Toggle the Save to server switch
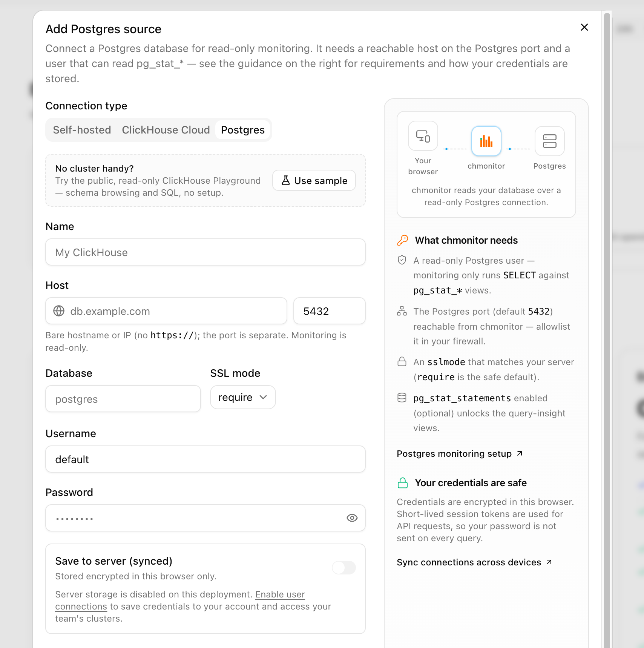The width and height of the screenshot is (644, 648). click(344, 568)
